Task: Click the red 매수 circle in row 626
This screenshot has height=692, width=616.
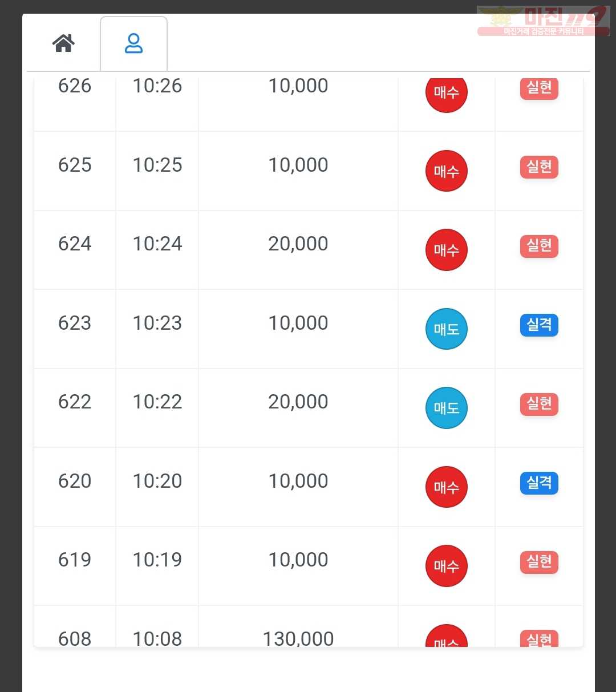Action: tap(447, 91)
